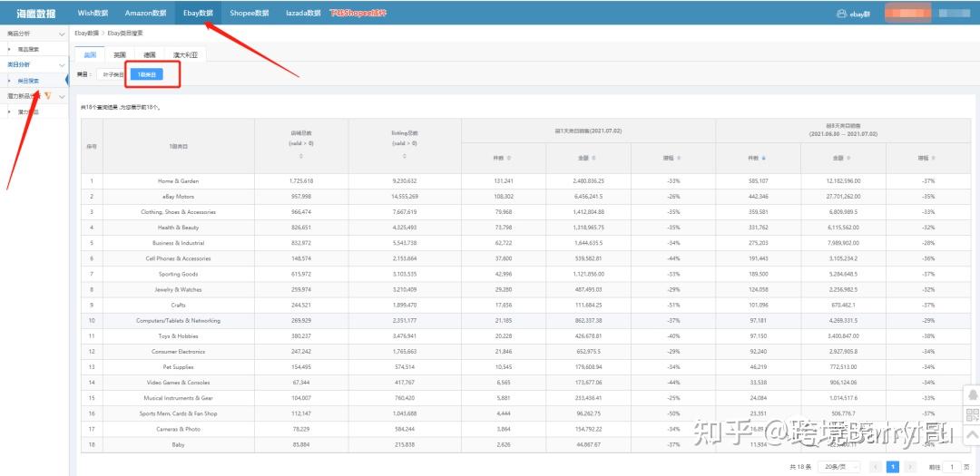
Task: Click the Toys & Hobbies category
Action: 178,336
